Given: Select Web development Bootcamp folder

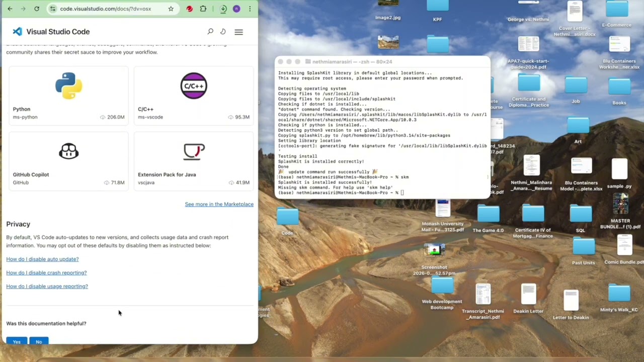Looking at the screenshot, I should [x=442, y=294].
